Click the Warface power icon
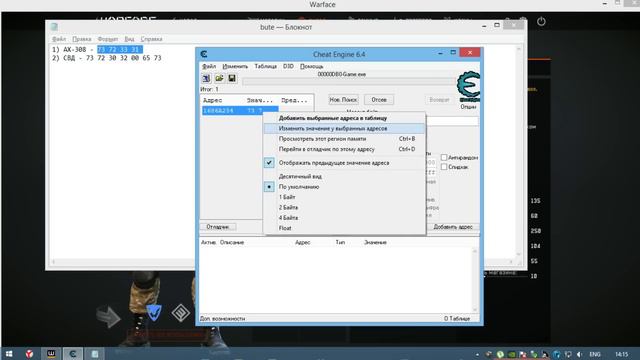This screenshot has width=640, height=360. click(541, 21)
